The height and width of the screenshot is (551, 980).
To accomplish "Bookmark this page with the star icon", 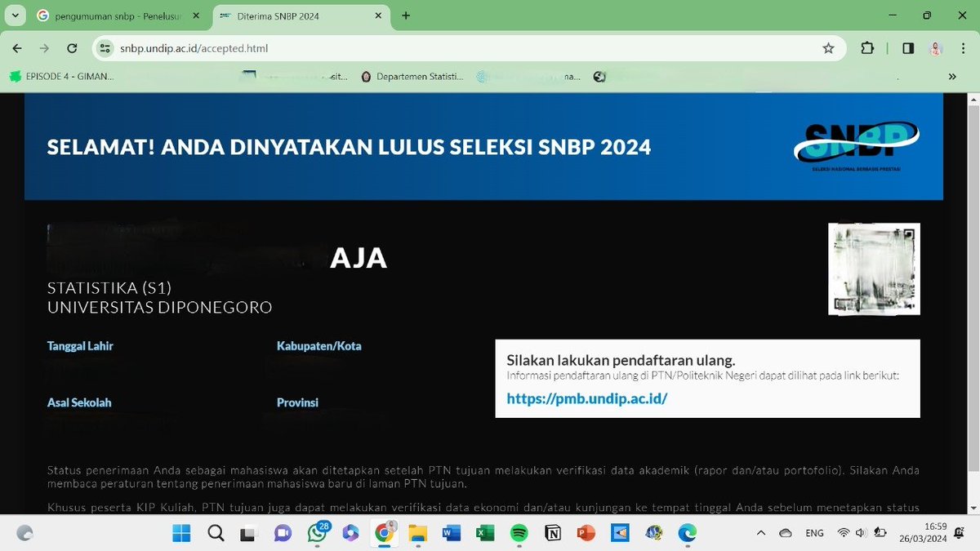I will pos(828,48).
